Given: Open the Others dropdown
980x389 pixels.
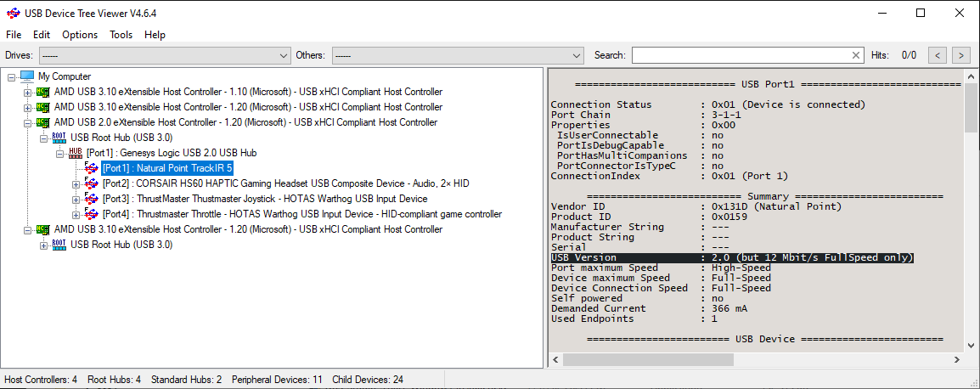Looking at the screenshot, I should click(x=458, y=55).
